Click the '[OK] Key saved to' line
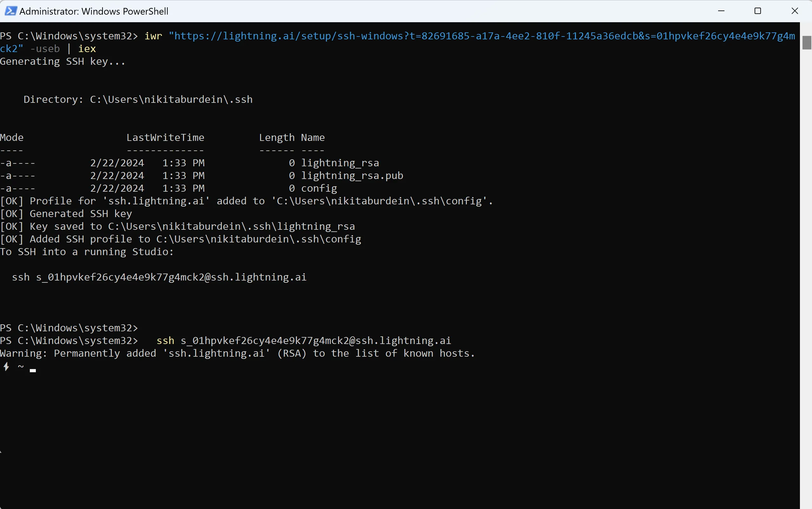This screenshot has height=509, width=812. pos(177,227)
